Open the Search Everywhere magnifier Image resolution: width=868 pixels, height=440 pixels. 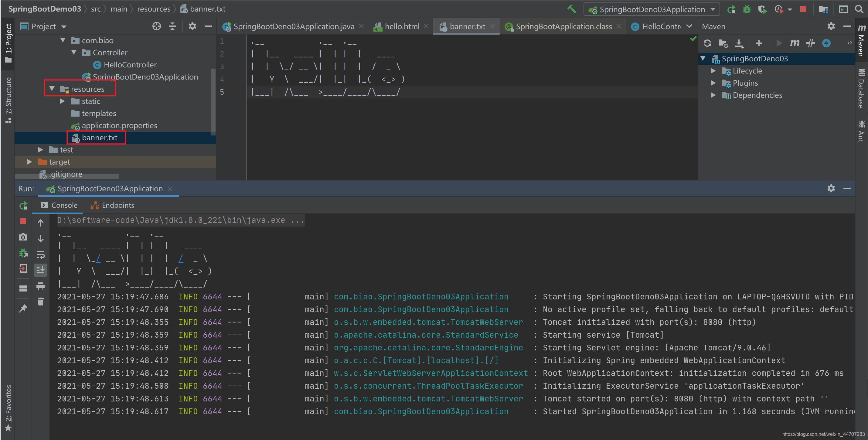click(859, 9)
